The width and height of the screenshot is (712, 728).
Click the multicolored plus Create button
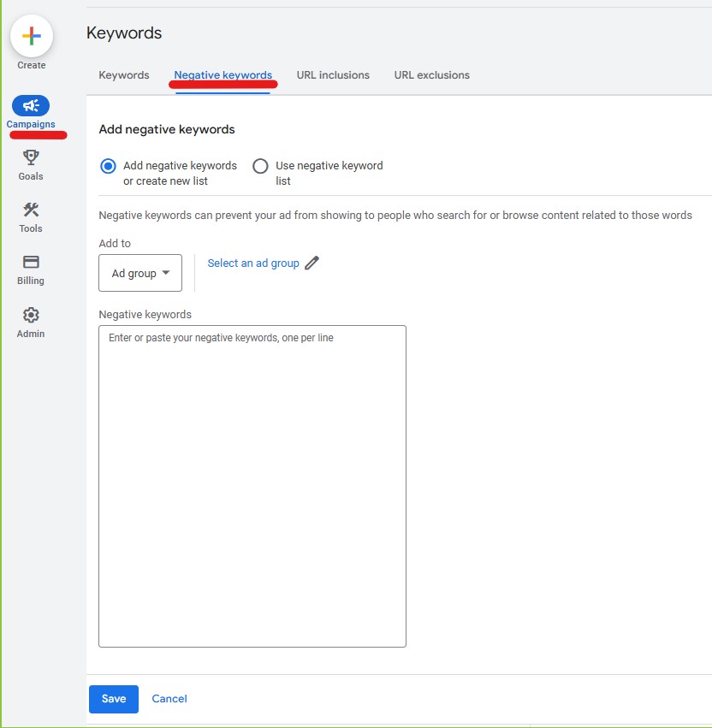32,36
